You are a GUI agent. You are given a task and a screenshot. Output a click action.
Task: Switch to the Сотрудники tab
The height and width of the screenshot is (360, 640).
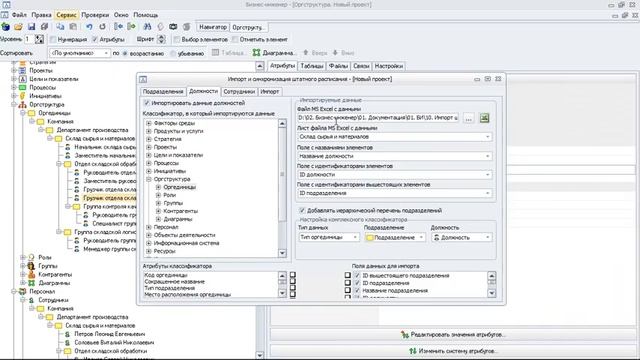(239, 92)
